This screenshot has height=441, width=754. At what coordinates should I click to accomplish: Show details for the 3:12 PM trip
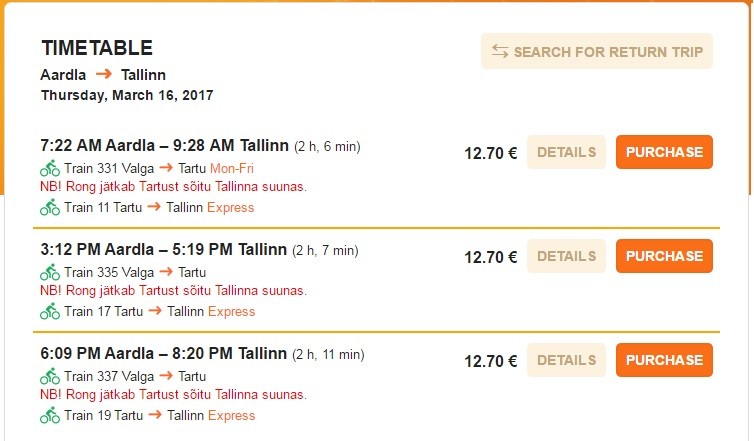[566, 256]
